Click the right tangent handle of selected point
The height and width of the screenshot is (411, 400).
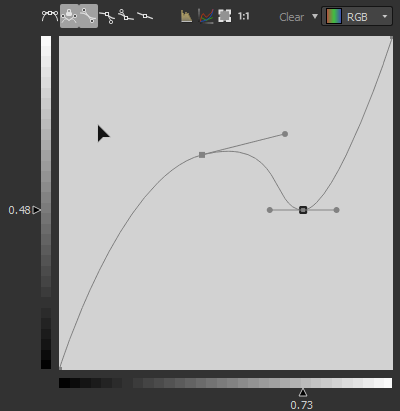point(336,210)
